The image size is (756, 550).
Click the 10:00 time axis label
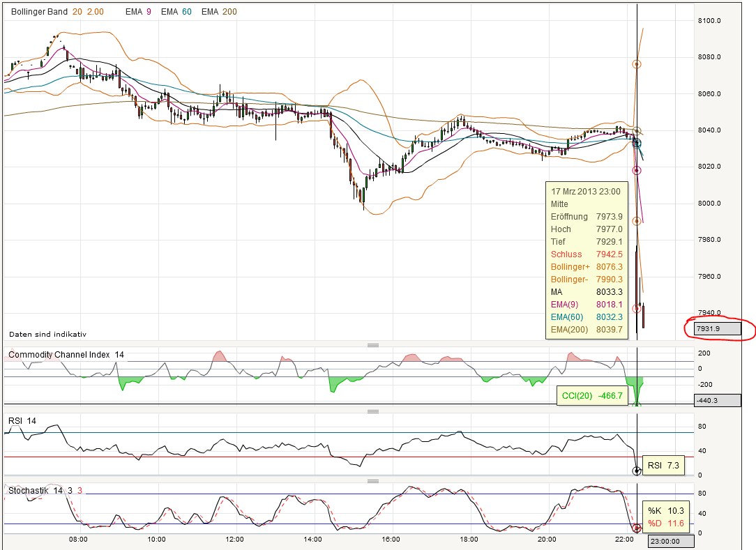tap(156, 539)
